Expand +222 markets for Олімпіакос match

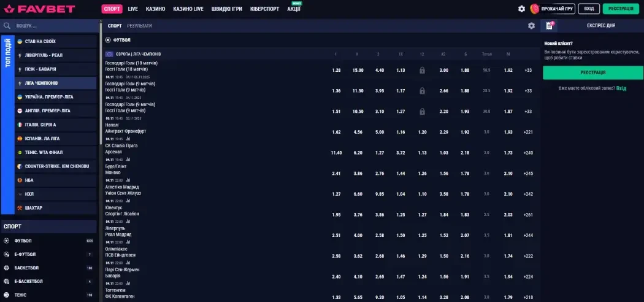[x=528, y=256]
